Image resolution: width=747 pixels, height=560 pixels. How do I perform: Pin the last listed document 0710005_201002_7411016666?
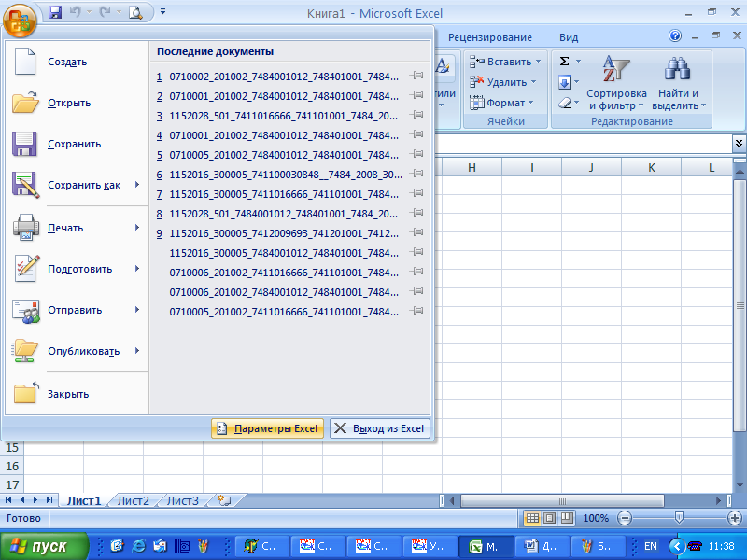click(416, 311)
